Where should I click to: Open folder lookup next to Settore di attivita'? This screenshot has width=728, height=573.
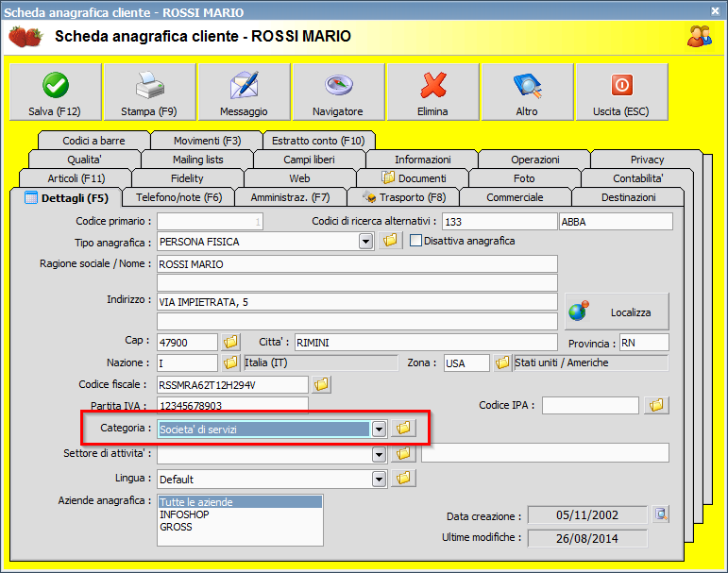pos(403,453)
